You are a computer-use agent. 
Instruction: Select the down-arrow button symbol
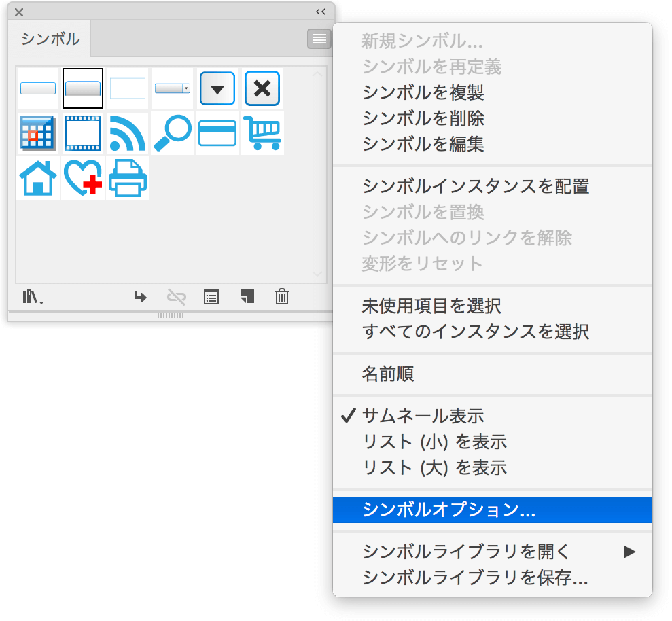pyautogui.click(x=217, y=88)
